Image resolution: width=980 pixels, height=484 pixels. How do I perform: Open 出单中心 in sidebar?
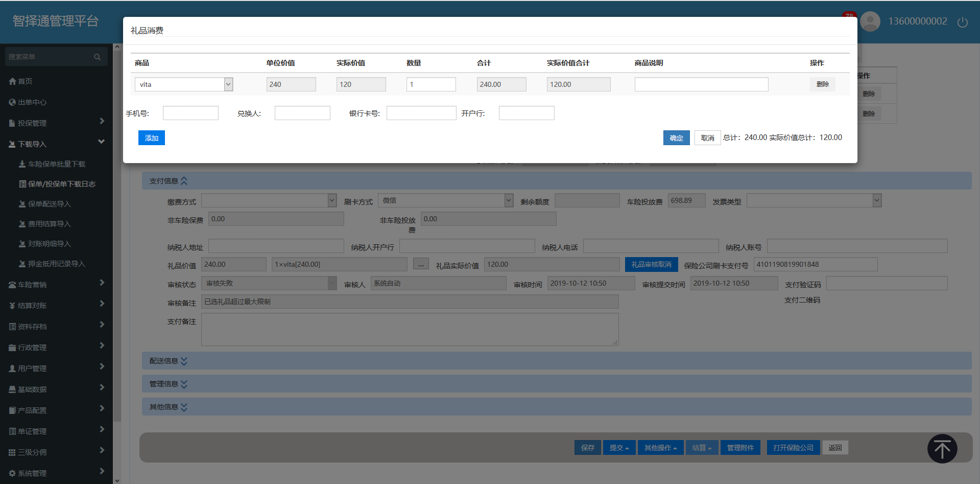tap(32, 102)
